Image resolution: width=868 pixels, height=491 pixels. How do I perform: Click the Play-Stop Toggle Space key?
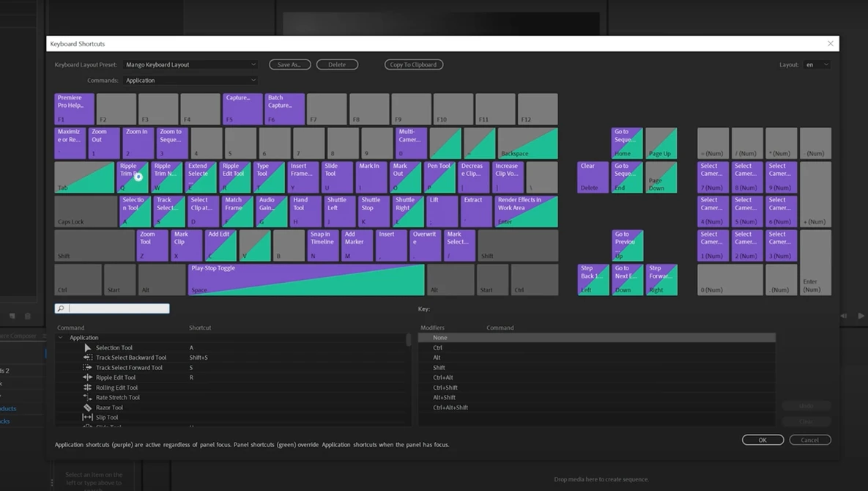click(306, 279)
